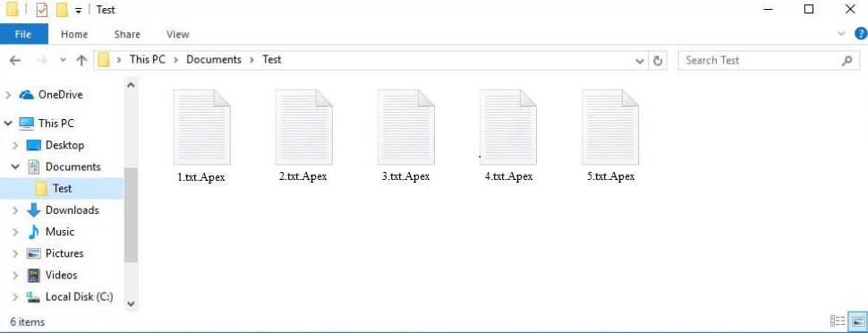Refresh the Test folder view
The width and height of the screenshot is (868, 333).
(x=658, y=60)
